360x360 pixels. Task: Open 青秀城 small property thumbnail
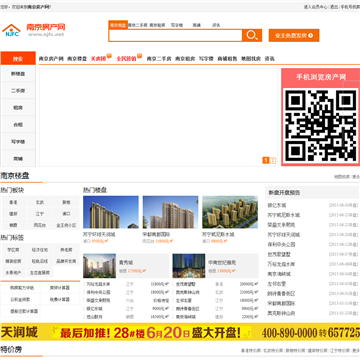pos(99,266)
